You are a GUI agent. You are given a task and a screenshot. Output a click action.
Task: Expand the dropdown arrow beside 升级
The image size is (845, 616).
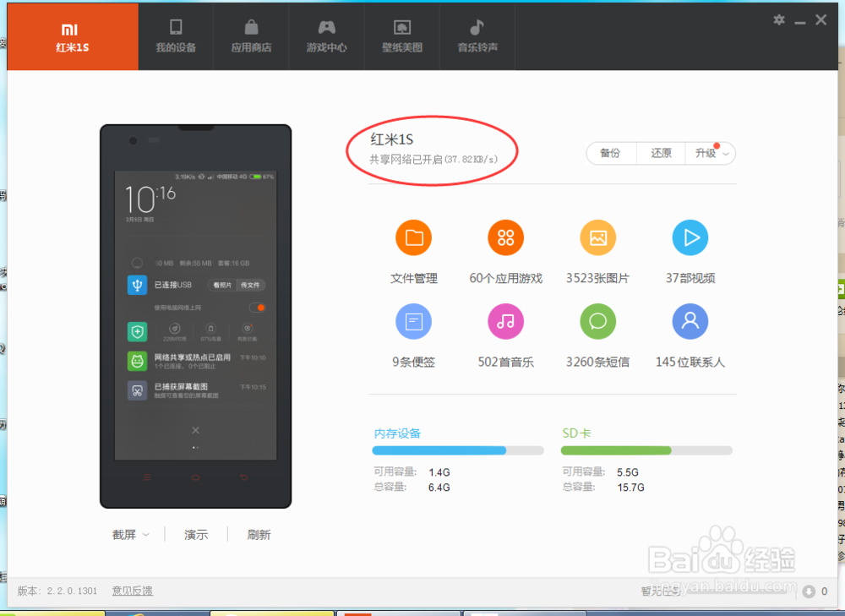(x=727, y=154)
